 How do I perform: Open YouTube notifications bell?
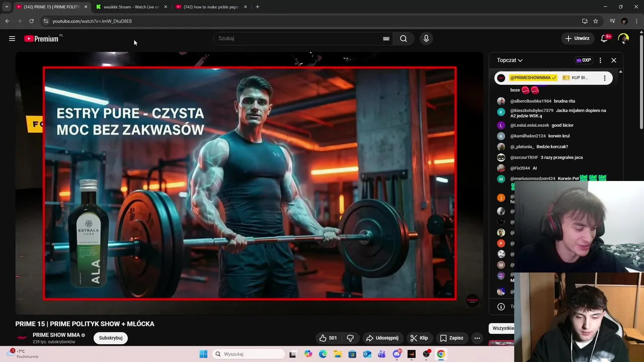point(605,38)
